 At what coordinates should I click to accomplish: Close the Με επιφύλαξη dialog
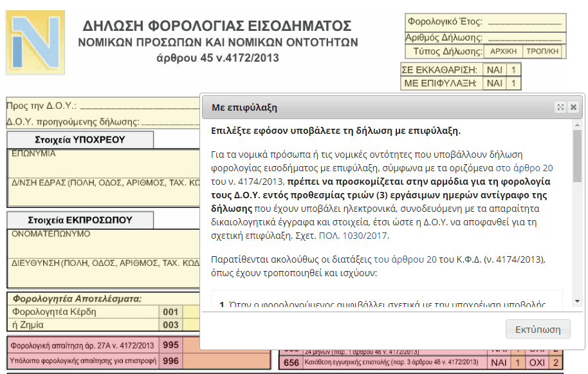pos(573,108)
